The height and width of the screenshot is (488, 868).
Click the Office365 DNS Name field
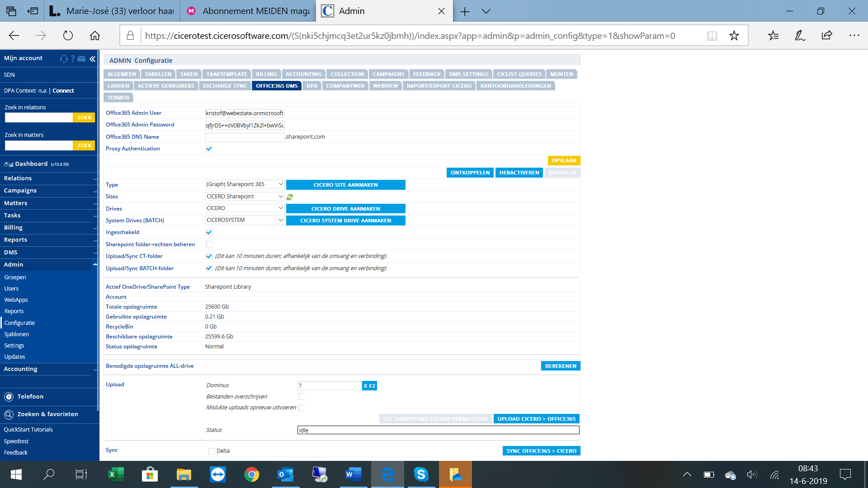245,137
